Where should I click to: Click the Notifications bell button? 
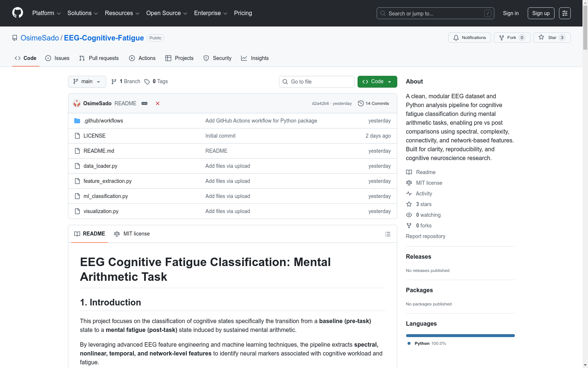(469, 38)
